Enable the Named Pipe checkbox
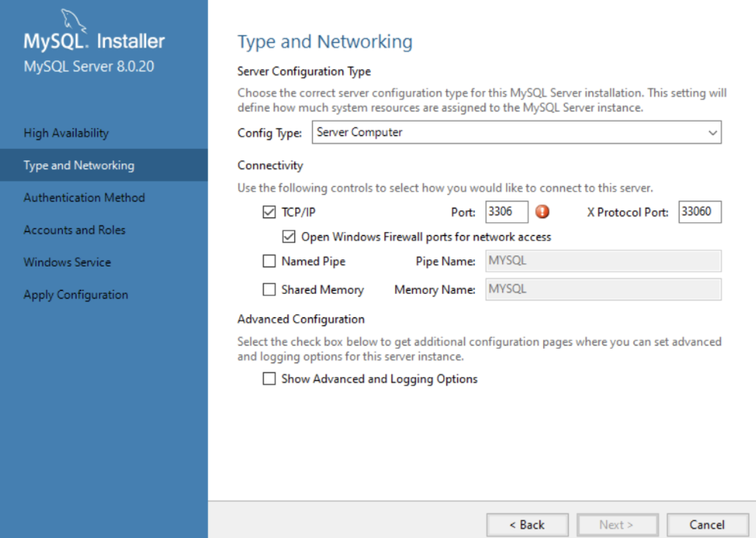The image size is (756, 538). click(x=269, y=261)
